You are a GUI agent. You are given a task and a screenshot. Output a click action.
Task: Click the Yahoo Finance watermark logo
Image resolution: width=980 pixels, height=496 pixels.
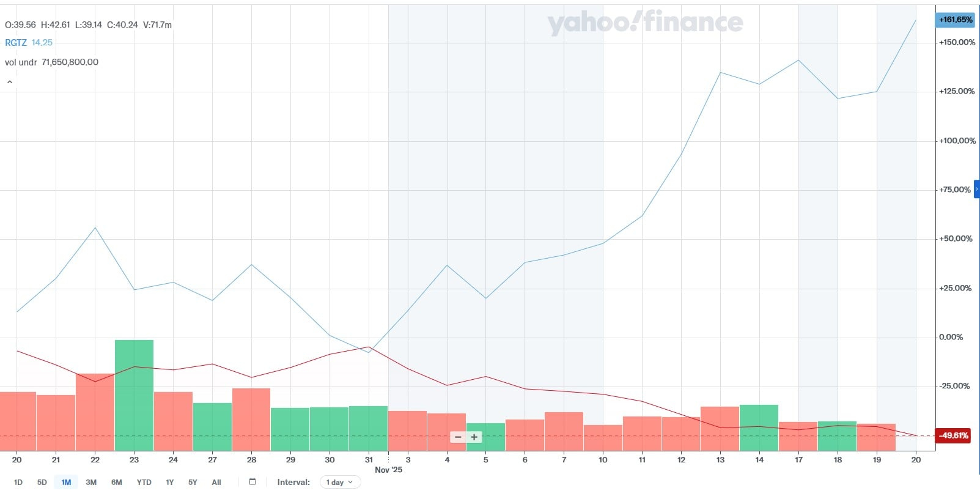tap(645, 23)
